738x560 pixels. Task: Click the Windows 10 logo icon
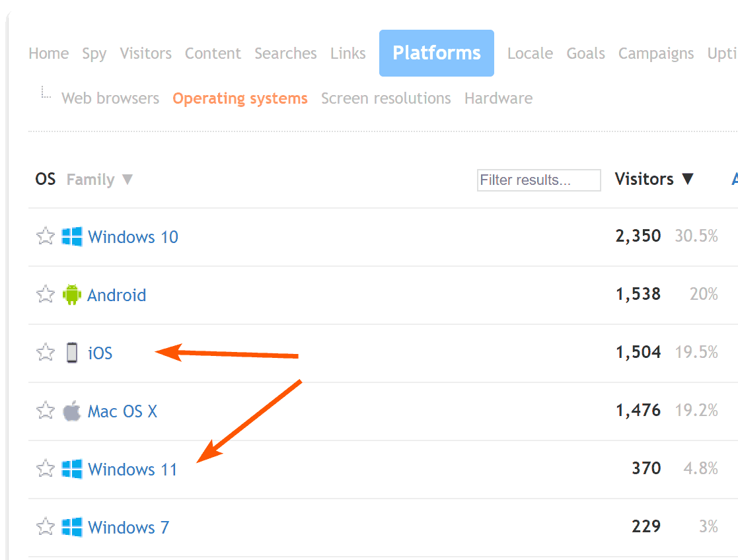click(71, 236)
